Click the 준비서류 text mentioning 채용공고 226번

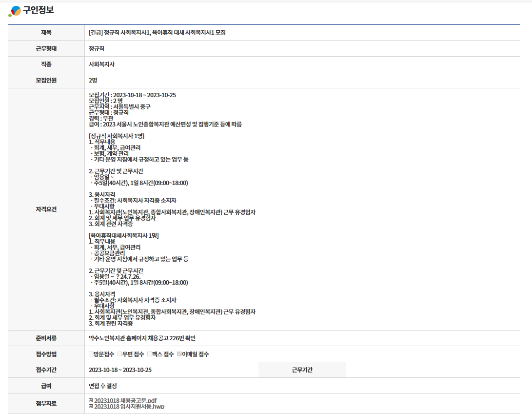click(142, 338)
